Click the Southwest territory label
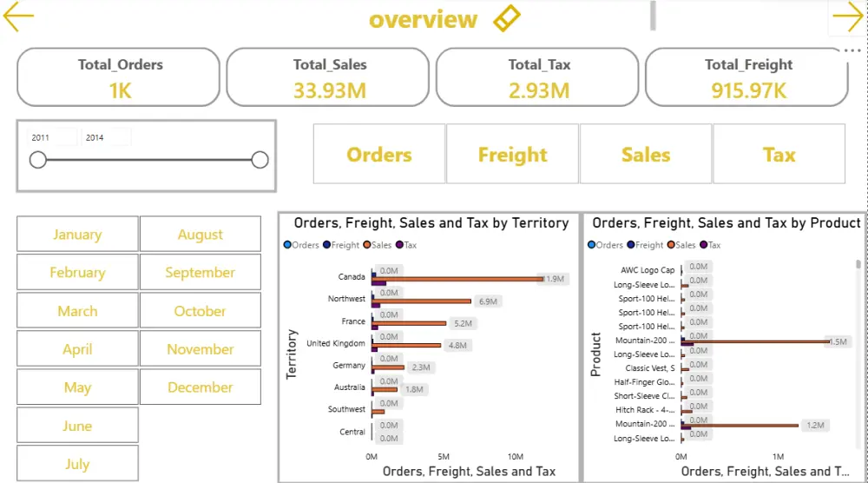The height and width of the screenshot is (483, 868). [x=346, y=409]
